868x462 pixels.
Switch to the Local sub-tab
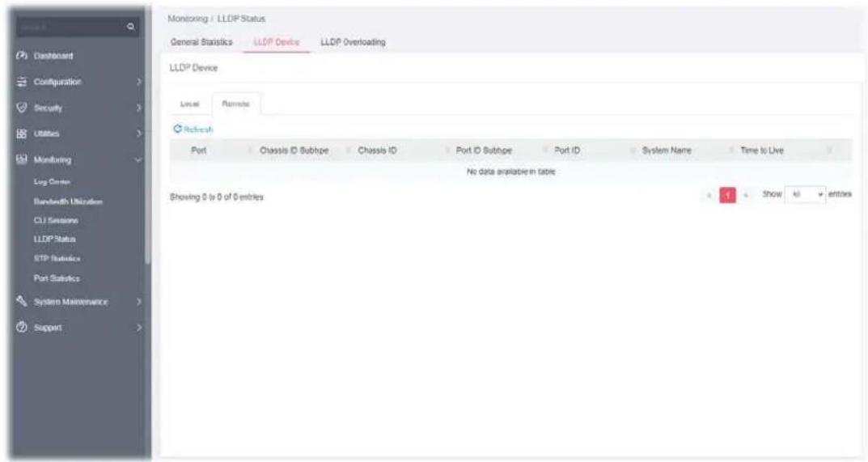point(190,104)
